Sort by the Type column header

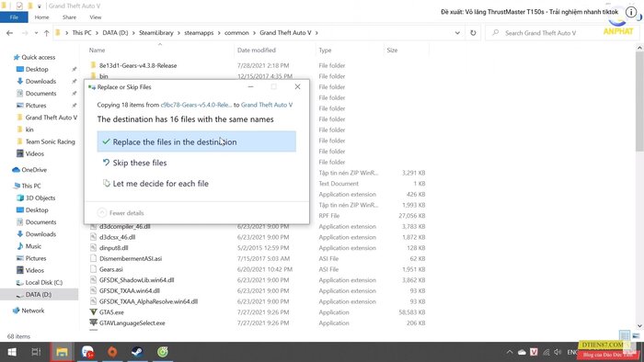(325, 50)
